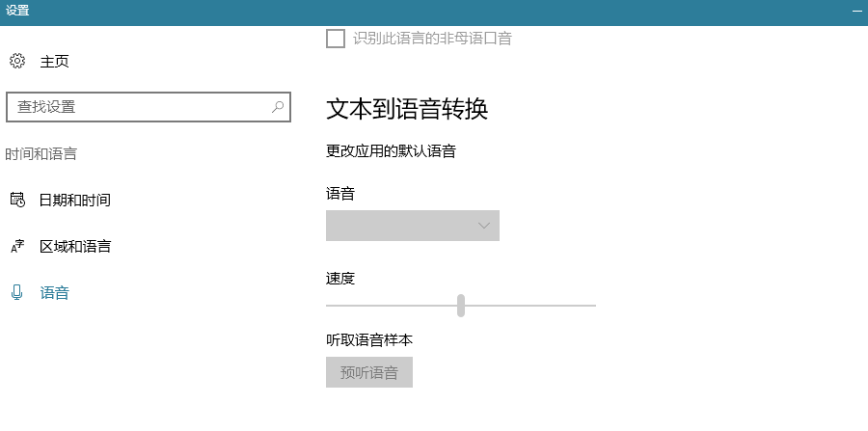Screen dimensions: 868x431
Task: Click the left end of 速度 slider
Action: pos(330,306)
